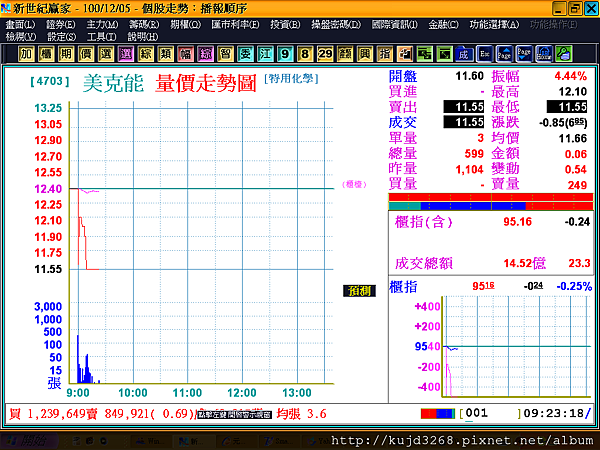Click the 預測 forecast button

pyautogui.click(x=359, y=291)
